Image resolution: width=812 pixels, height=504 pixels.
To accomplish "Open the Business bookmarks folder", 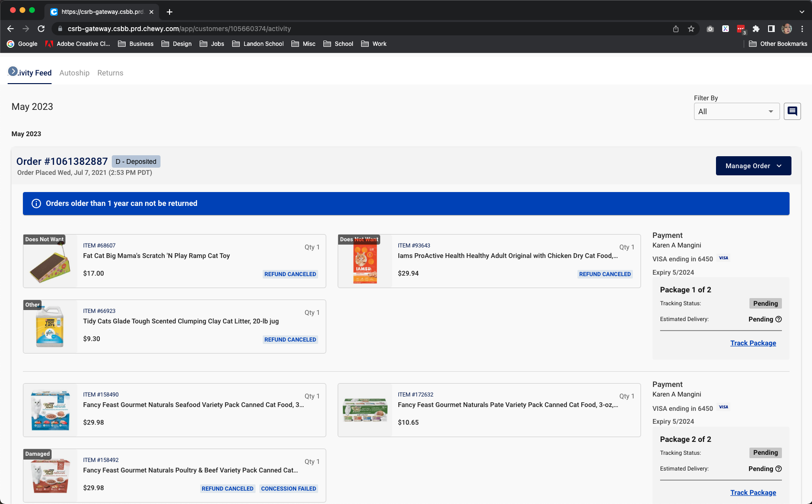I will click(x=136, y=43).
